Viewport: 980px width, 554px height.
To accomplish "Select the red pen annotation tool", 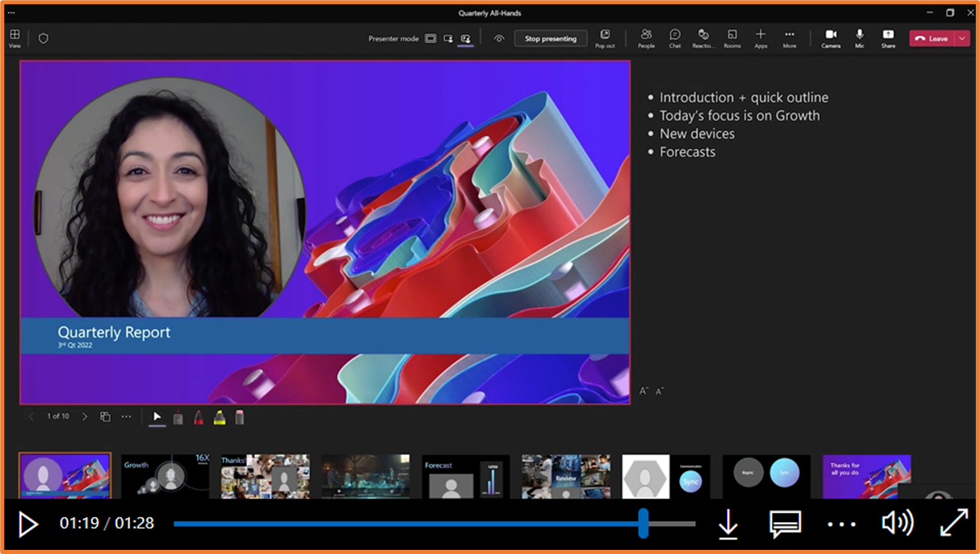I will tap(199, 417).
